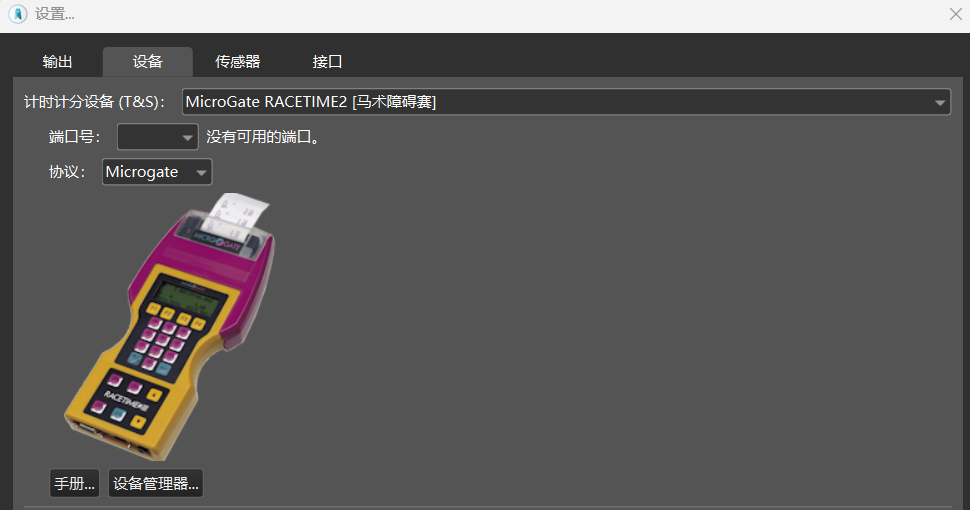Viewport: 970px width, 510px height.
Task: Click the app icon in the title bar
Action: tap(17, 14)
